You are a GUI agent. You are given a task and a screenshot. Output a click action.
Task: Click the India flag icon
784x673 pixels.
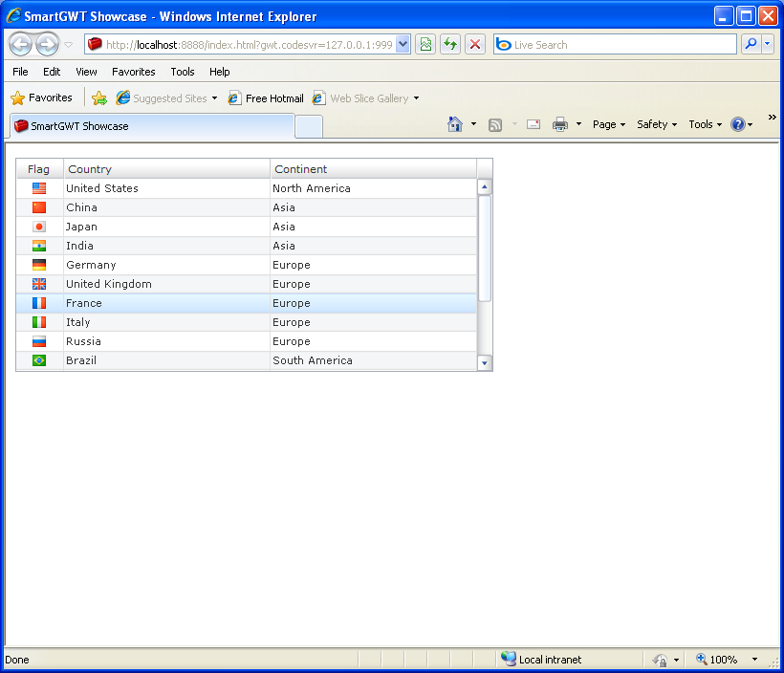(39, 246)
